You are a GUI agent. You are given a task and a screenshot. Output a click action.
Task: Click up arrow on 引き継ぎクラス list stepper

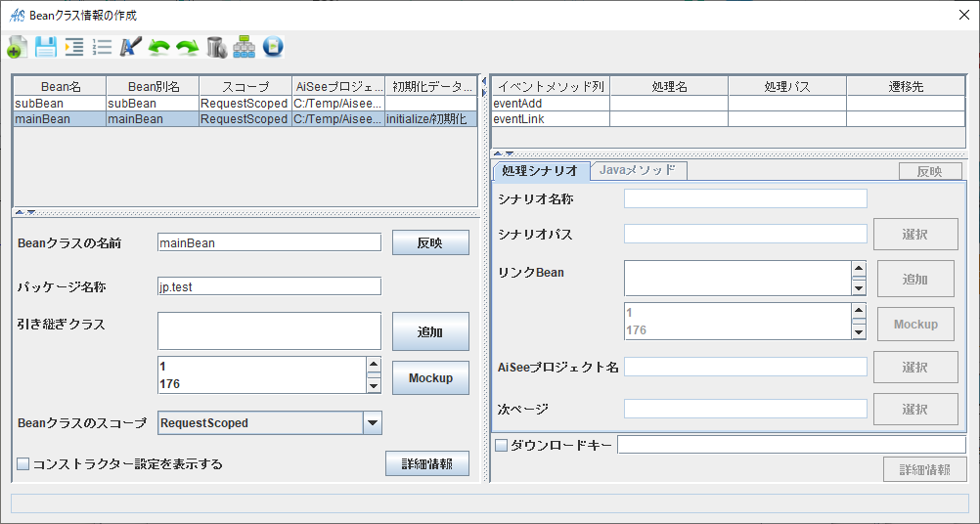point(374,366)
